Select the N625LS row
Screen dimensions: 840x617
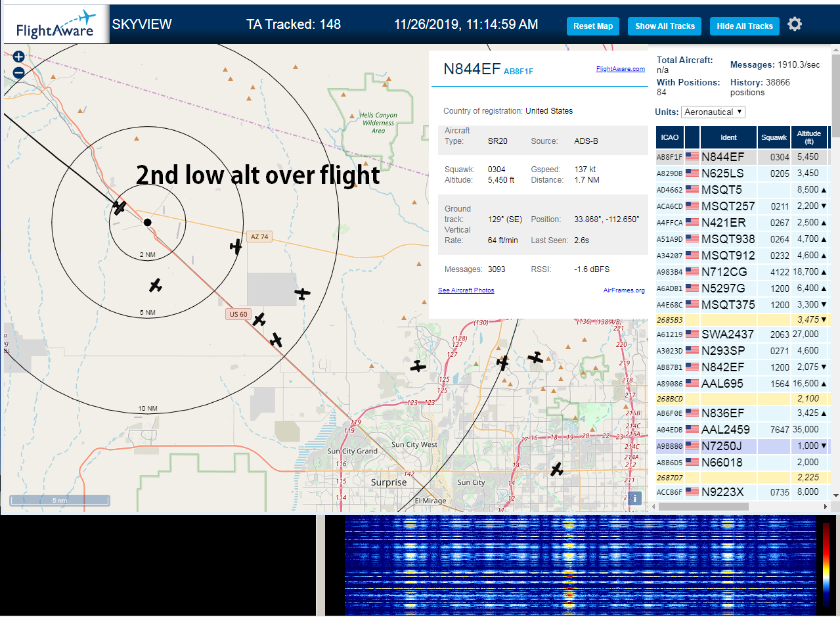742,173
